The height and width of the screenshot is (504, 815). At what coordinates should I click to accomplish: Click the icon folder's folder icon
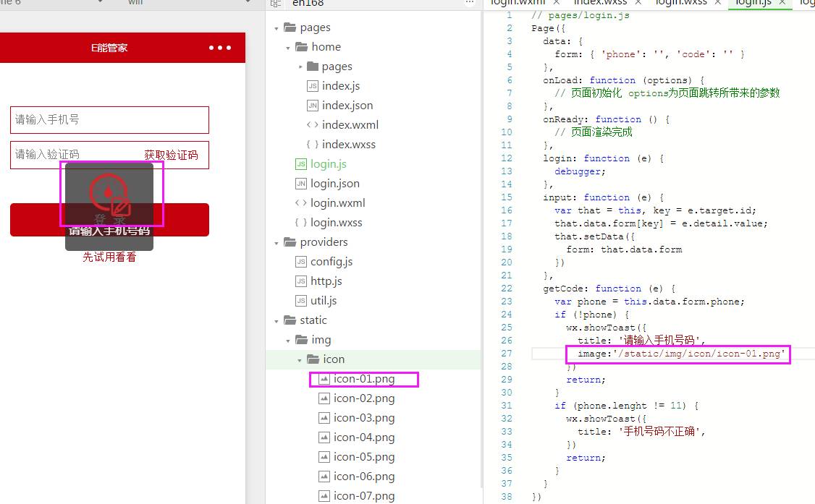[x=313, y=359]
